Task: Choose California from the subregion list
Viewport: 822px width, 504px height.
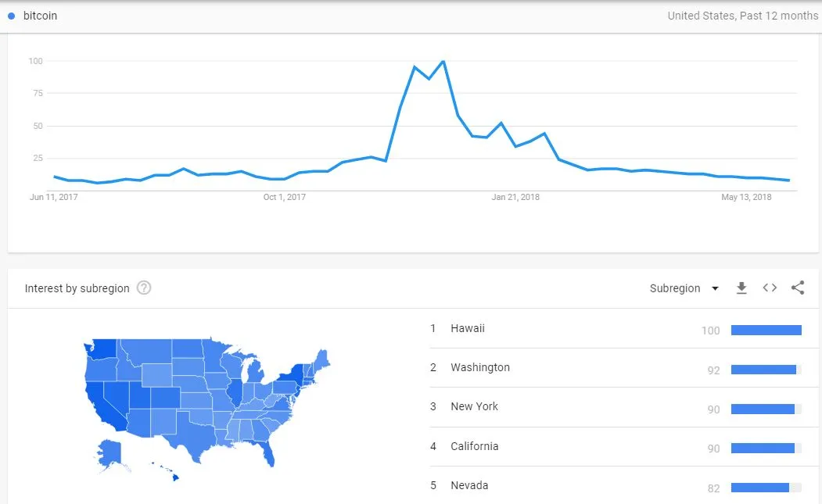Action: pyautogui.click(x=475, y=446)
